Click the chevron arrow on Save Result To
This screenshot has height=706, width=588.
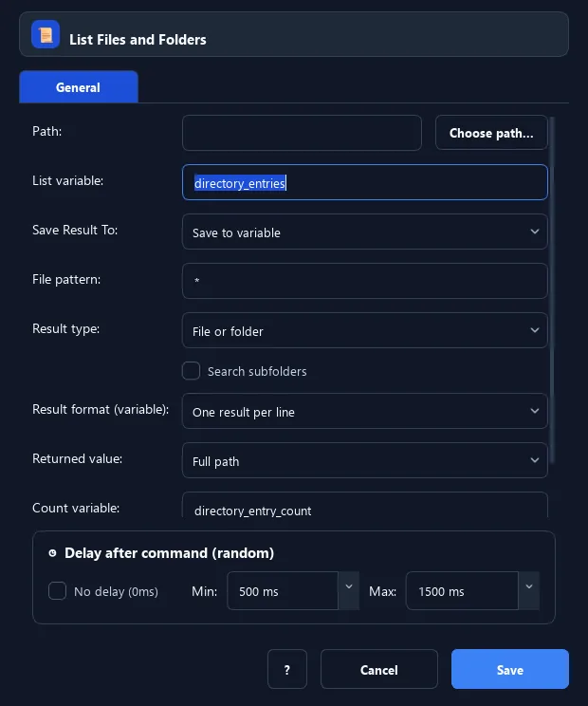pos(535,232)
